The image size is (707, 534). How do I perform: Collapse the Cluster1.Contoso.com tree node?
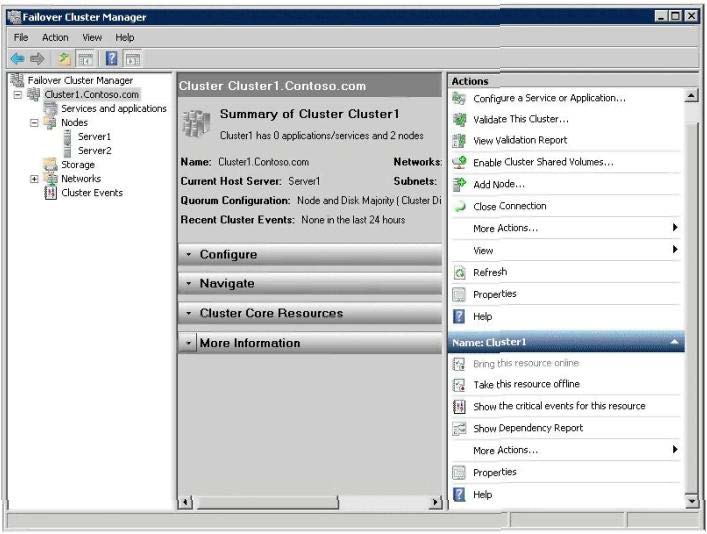[18, 95]
